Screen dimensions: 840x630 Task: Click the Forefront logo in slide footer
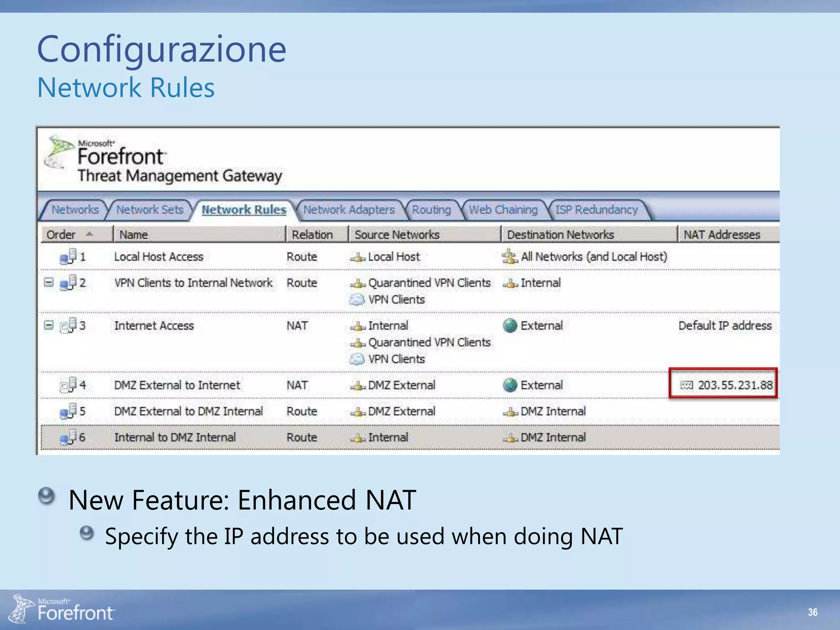point(62,609)
